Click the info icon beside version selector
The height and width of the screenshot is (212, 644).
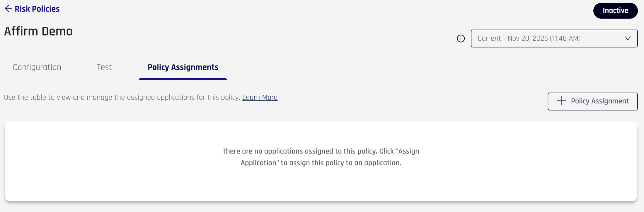tap(461, 38)
